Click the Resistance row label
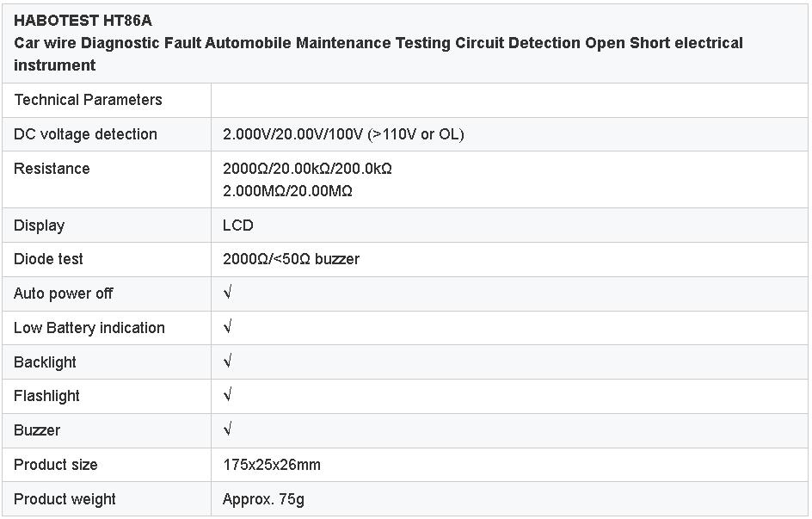Screen dimensions: 812x519 click(x=52, y=169)
